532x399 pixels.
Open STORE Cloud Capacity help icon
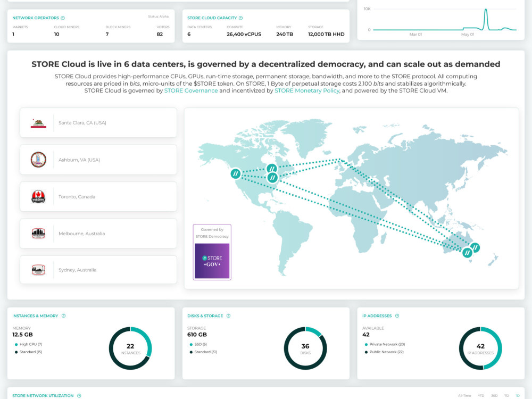click(x=240, y=18)
